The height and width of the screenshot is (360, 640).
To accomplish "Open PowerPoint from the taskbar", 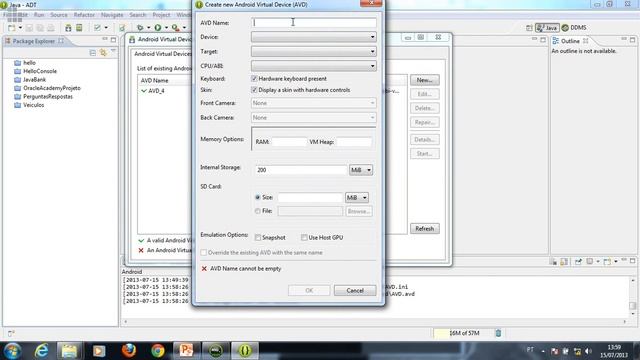I will pos(186,351).
